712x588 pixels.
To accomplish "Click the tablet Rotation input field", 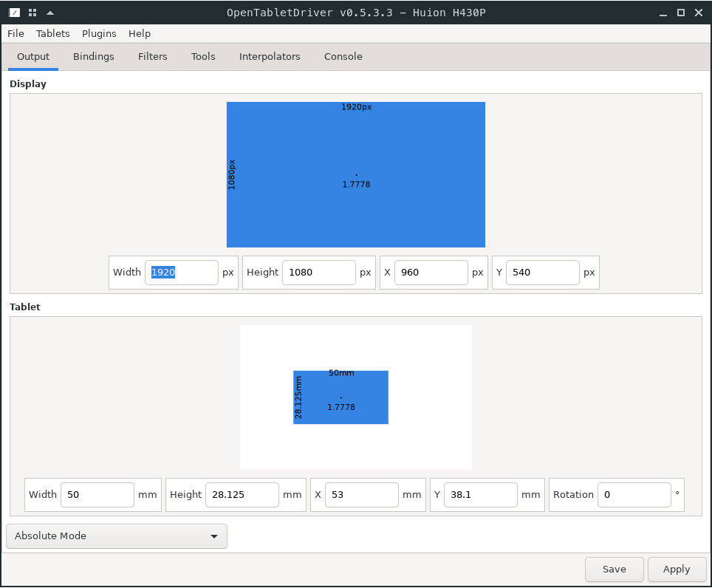I will point(633,495).
